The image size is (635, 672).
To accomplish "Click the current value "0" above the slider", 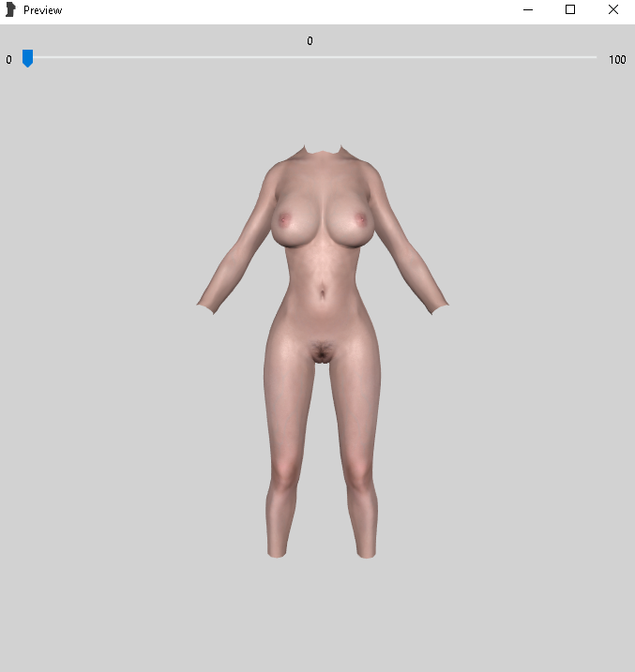I will coord(310,40).
